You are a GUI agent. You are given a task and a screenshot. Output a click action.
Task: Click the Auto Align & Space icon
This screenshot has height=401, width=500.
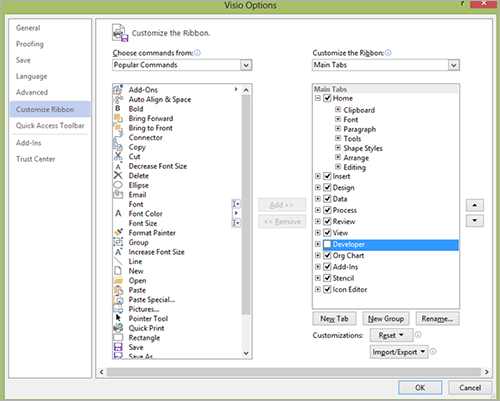click(x=118, y=99)
